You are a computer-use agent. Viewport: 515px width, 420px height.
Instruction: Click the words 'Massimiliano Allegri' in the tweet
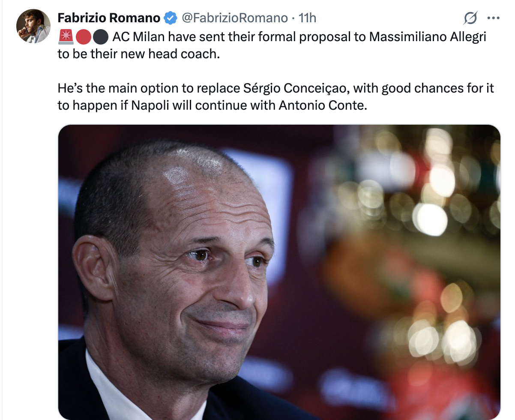tap(428, 37)
